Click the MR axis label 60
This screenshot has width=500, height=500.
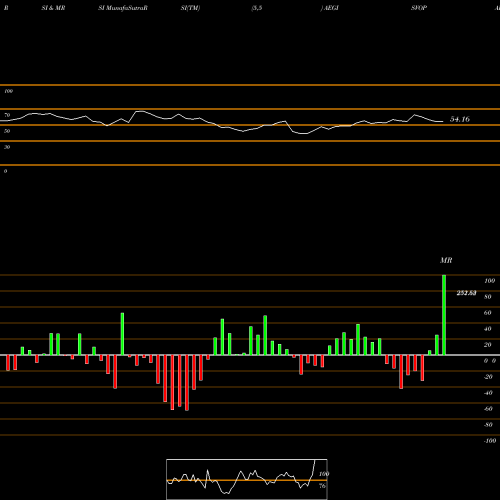pos(488,313)
